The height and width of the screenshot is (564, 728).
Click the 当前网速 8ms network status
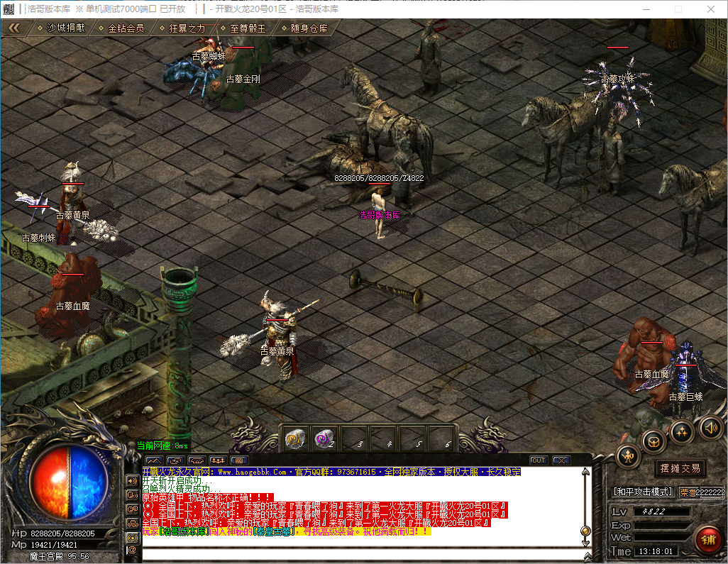click(162, 446)
